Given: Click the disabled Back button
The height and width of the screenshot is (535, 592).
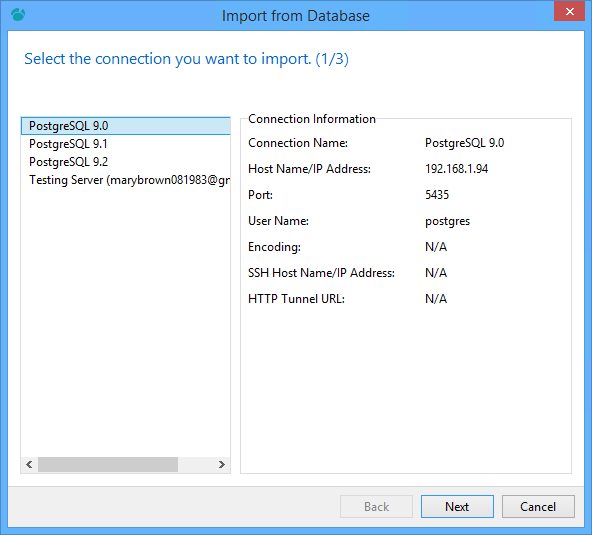Looking at the screenshot, I should (x=376, y=507).
